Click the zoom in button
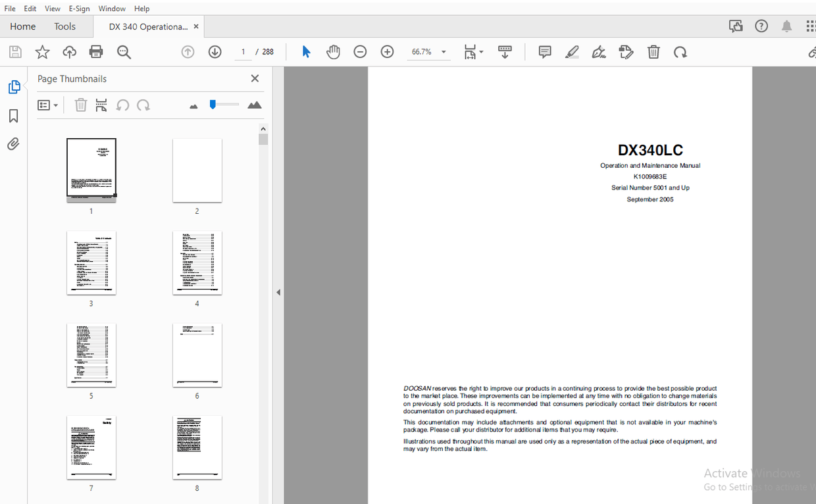The height and width of the screenshot is (504, 816). coord(387,51)
